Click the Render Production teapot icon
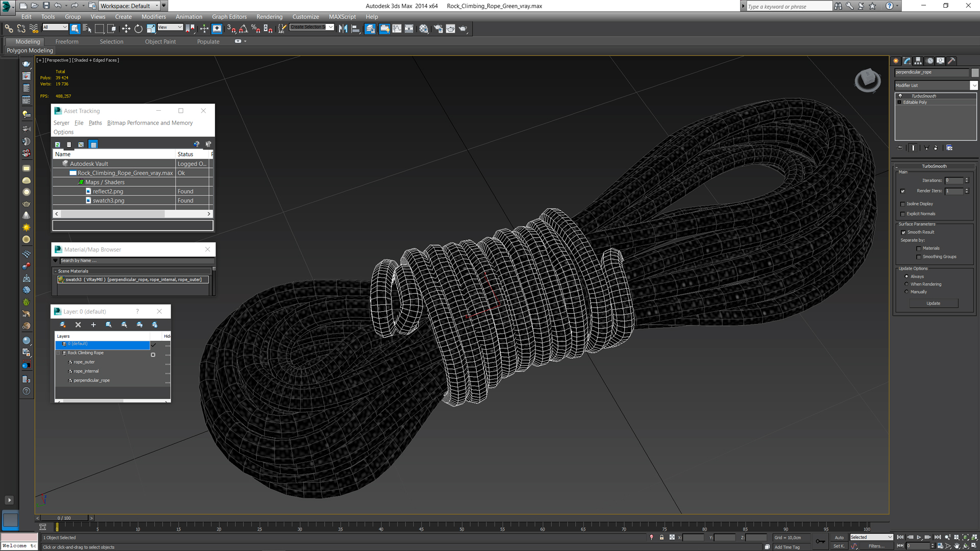 (x=463, y=29)
